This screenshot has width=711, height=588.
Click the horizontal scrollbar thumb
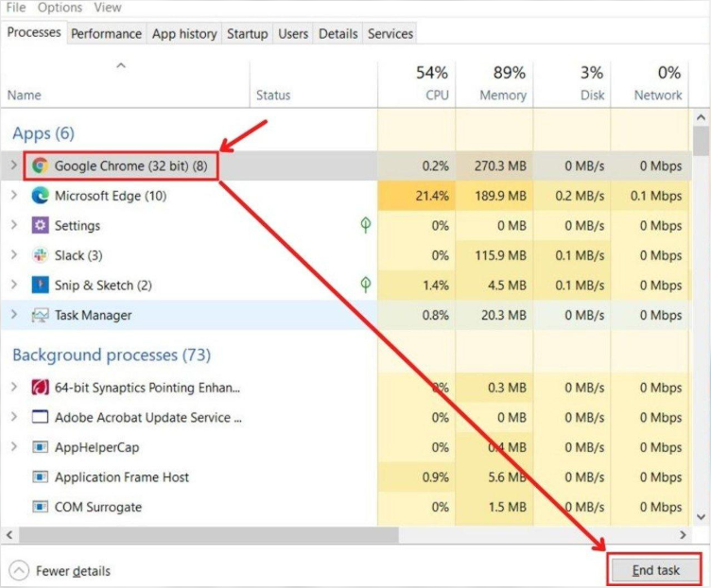coord(208,535)
